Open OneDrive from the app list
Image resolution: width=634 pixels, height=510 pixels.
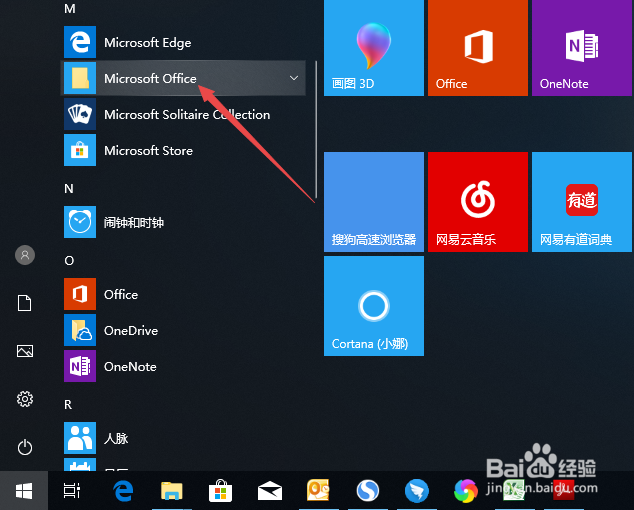coord(183,330)
